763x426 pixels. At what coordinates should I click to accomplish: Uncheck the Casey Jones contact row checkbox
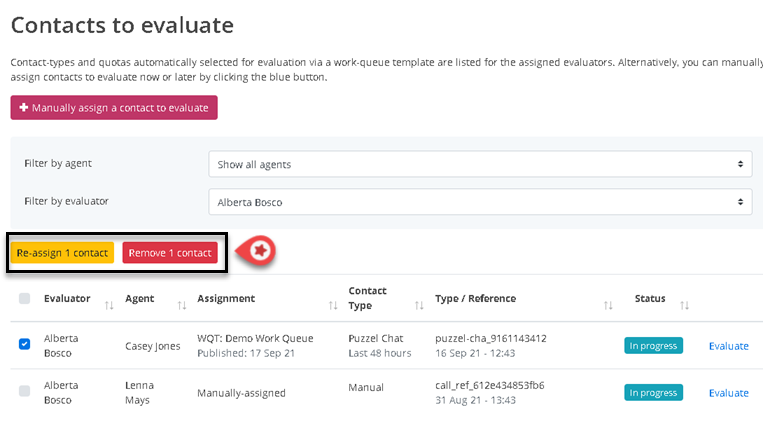coord(25,345)
